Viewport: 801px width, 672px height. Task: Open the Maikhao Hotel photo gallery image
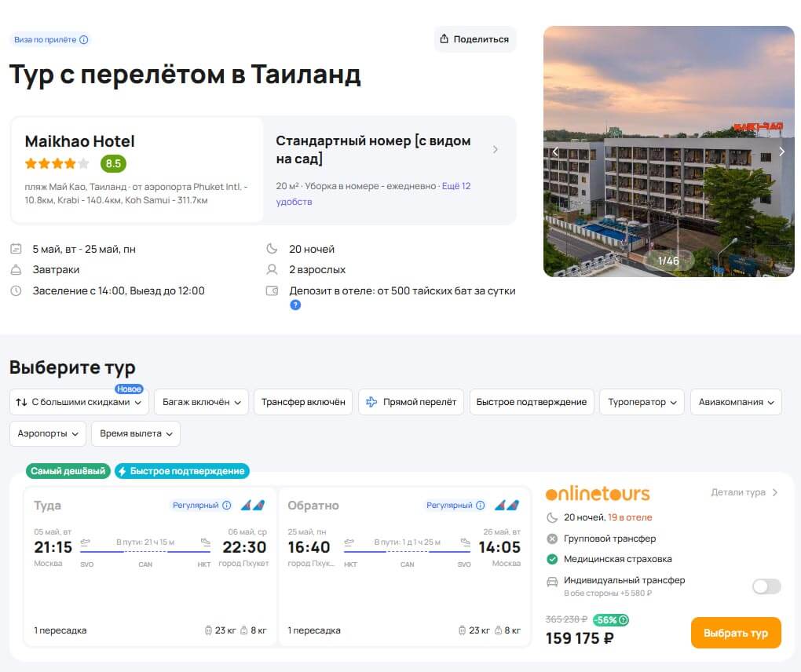(669, 152)
